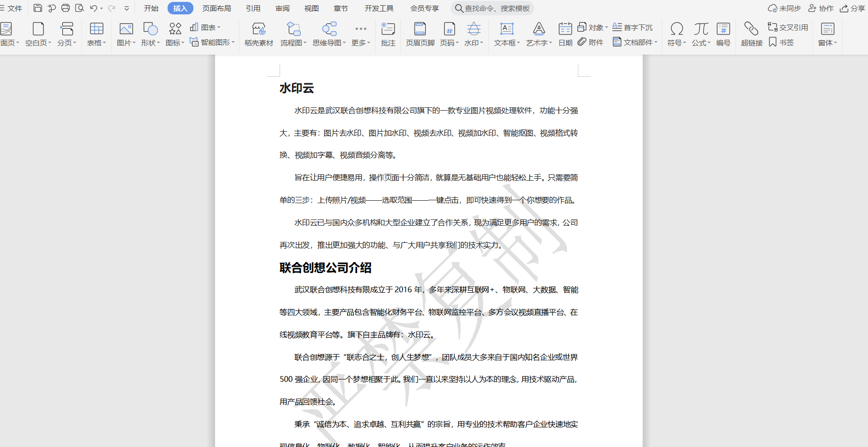Open the 章节 Chapter tab
The image size is (868, 447).
click(341, 8)
